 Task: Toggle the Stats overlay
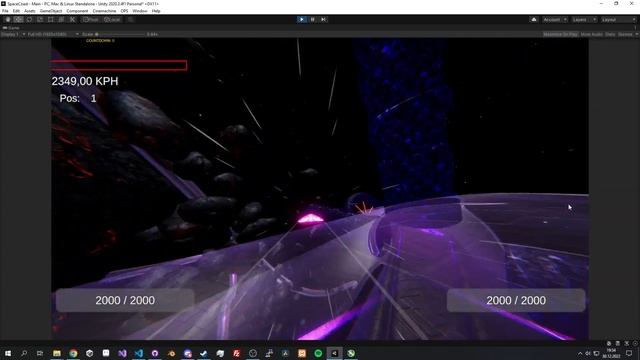pyautogui.click(x=610, y=34)
